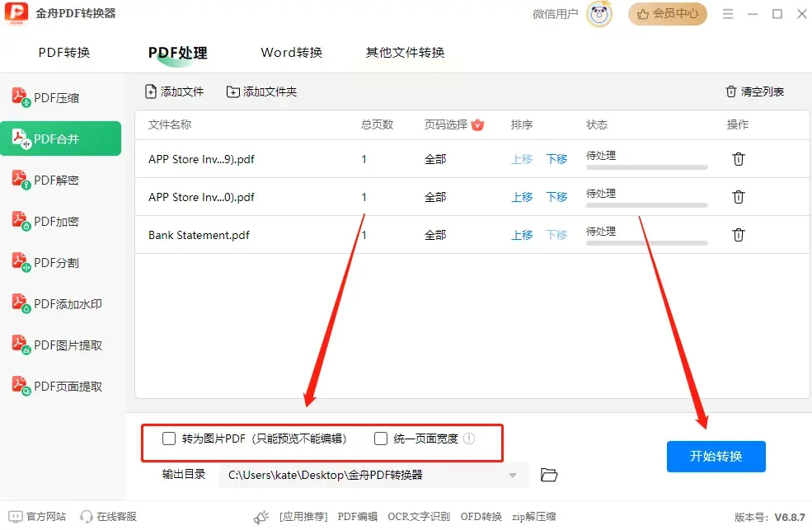Delete the APP Store Inv...0).pdf row
812x530 pixels.
739,197
